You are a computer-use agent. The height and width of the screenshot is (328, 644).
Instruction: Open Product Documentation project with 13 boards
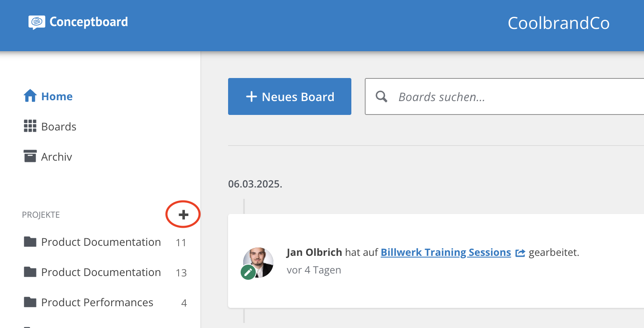tap(101, 272)
